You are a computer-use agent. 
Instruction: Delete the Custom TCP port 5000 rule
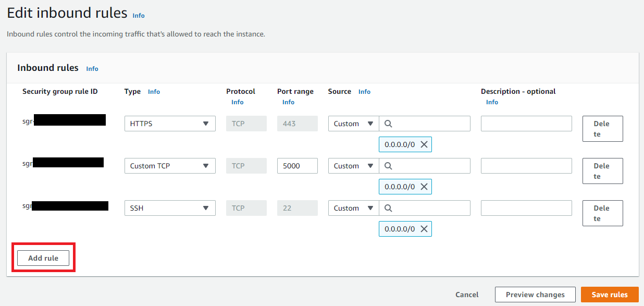point(602,171)
